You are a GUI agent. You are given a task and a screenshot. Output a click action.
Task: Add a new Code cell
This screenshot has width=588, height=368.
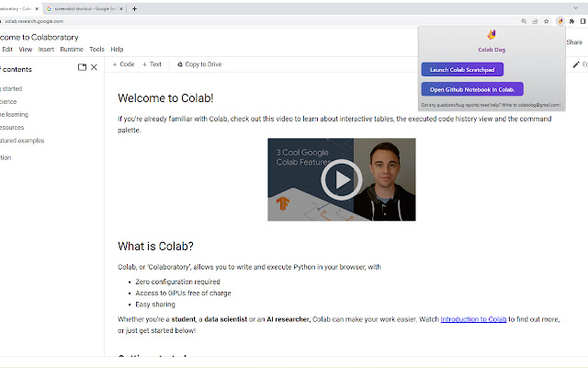coord(123,64)
